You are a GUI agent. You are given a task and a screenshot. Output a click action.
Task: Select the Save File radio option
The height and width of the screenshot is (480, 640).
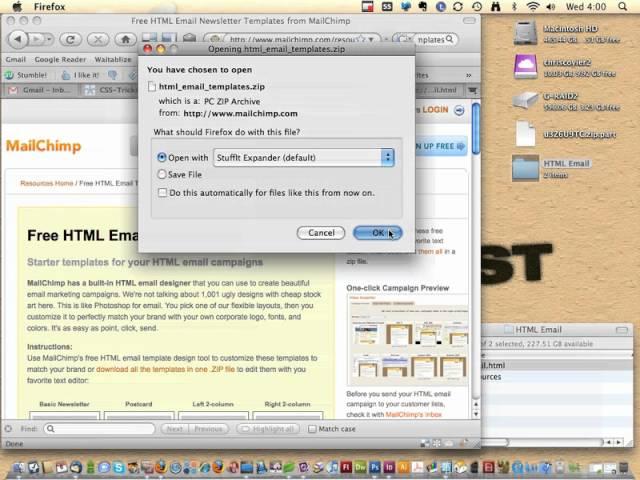point(162,174)
